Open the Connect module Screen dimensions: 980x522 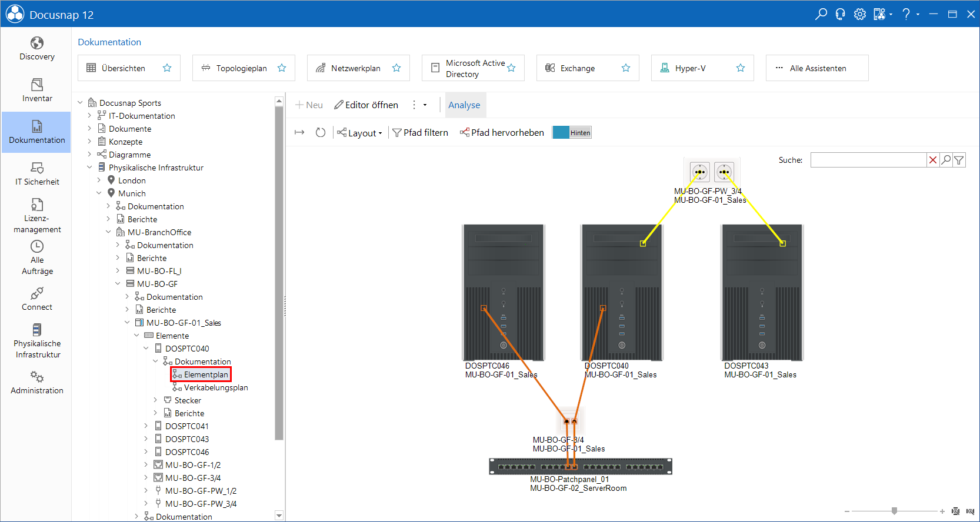36,299
